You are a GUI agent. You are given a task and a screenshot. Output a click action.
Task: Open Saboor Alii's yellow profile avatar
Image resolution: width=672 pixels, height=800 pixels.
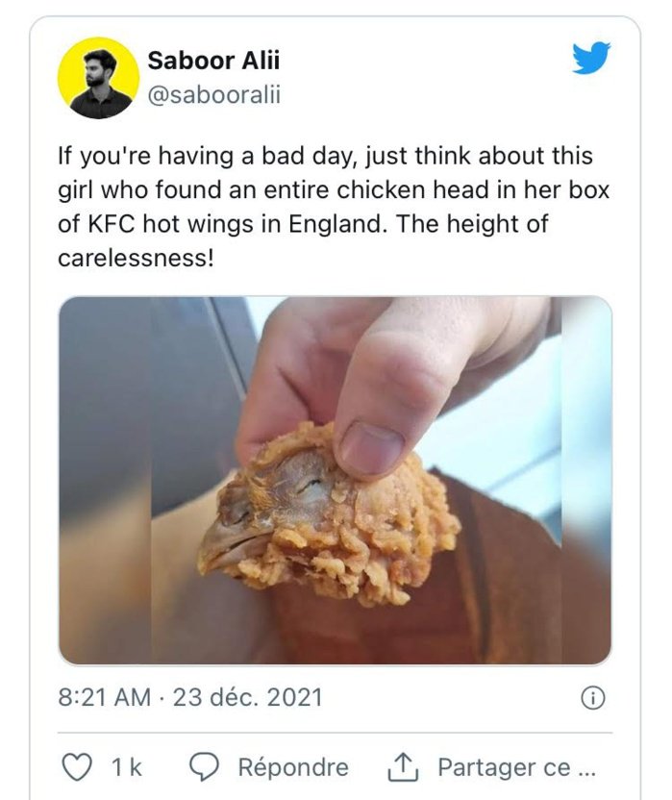pos(98,78)
